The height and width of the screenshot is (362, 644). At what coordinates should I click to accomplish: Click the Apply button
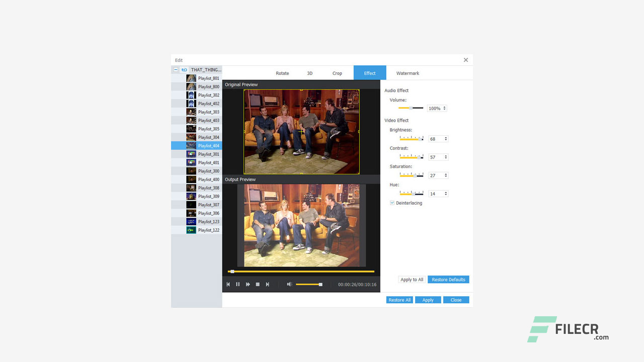(x=428, y=300)
